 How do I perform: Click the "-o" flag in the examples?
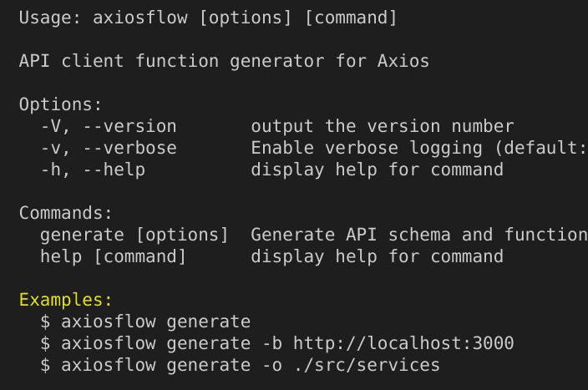coord(271,365)
